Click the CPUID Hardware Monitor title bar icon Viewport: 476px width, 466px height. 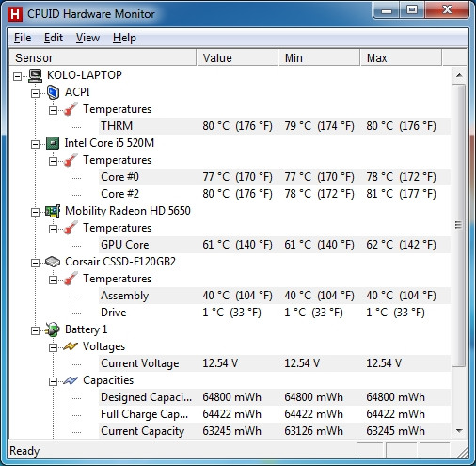tap(15, 14)
